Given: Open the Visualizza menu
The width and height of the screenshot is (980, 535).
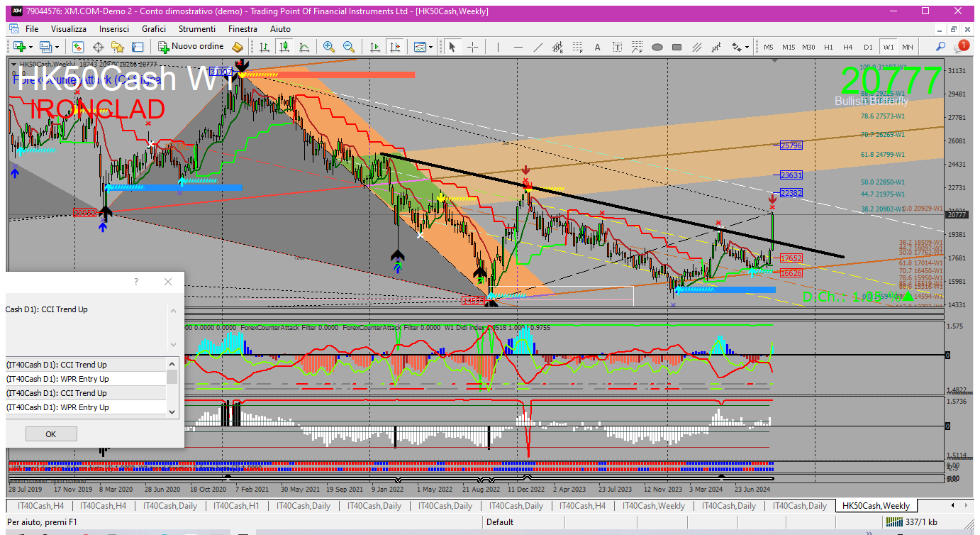Looking at the screenshot, I should (x=69, y=29).
